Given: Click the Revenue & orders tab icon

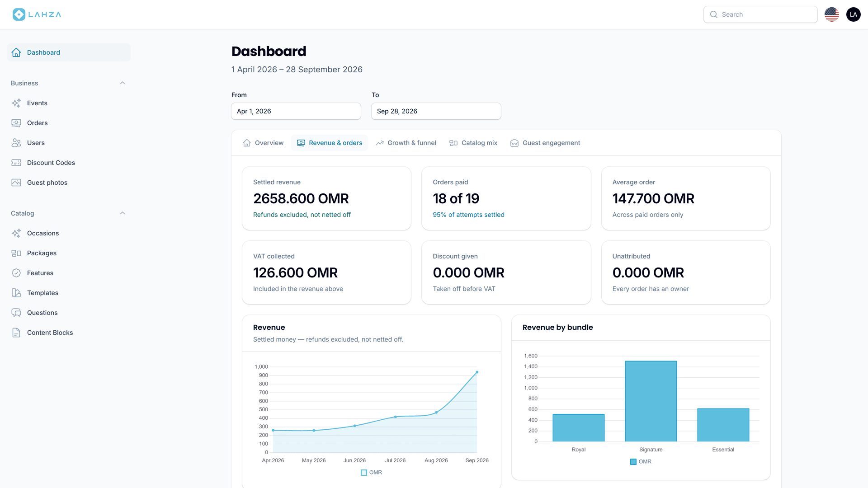Looking at the screenshot, I should (x=301, y=143).
